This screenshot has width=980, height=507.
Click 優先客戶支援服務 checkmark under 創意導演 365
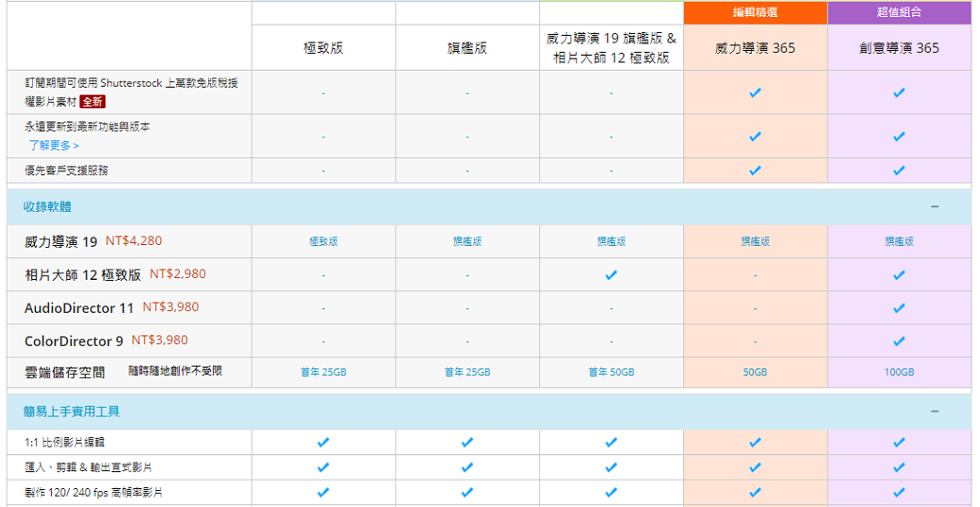(899, 170)
